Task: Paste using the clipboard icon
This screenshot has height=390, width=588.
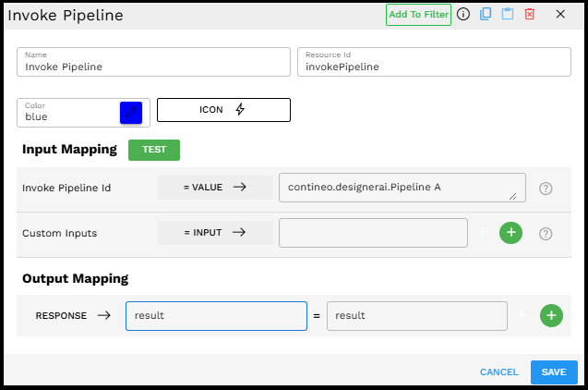Action: click(508, 14)
